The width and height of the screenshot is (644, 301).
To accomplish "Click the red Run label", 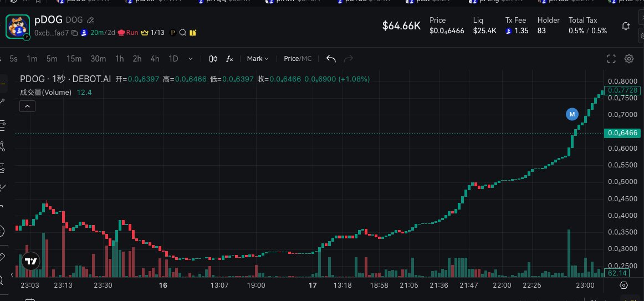I will (x=132, y=33).
